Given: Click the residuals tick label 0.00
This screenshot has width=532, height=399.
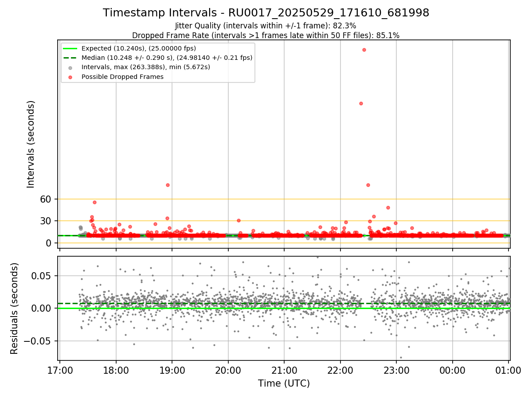Looking at the screenshot, I should 42,308.
